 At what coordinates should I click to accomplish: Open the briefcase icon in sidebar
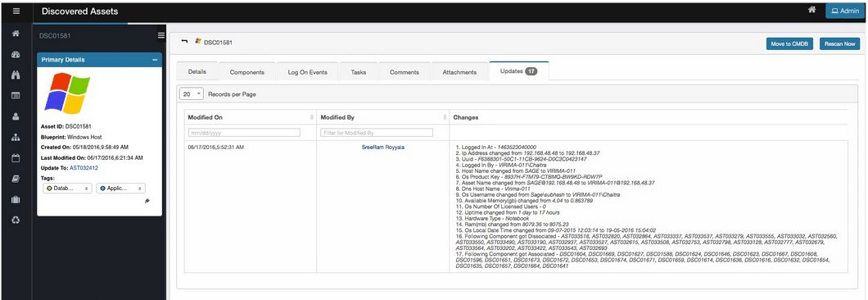(16, 200)
